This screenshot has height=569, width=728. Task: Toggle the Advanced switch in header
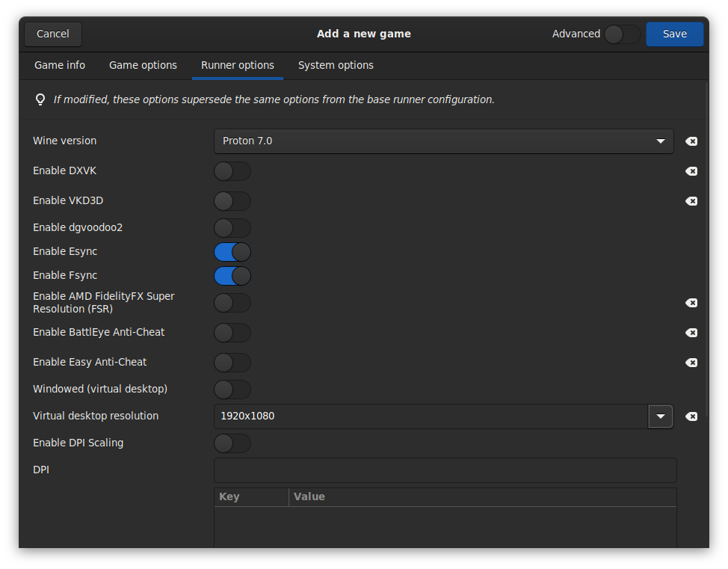tap(622, 34)
